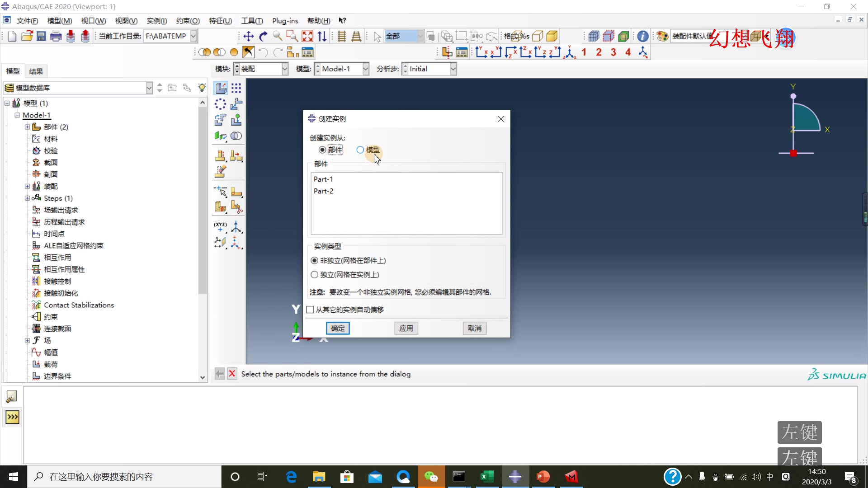Open the 模块 module dropdown
Screen dimensions: 868x488
tap(284, 69)
